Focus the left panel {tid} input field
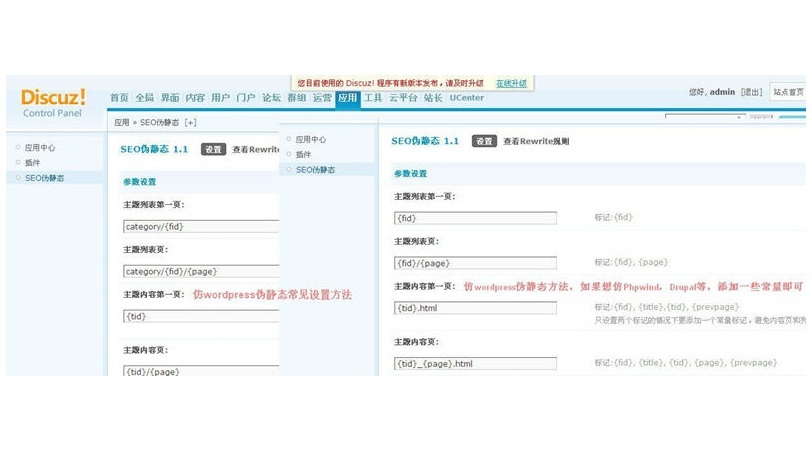 201,316
